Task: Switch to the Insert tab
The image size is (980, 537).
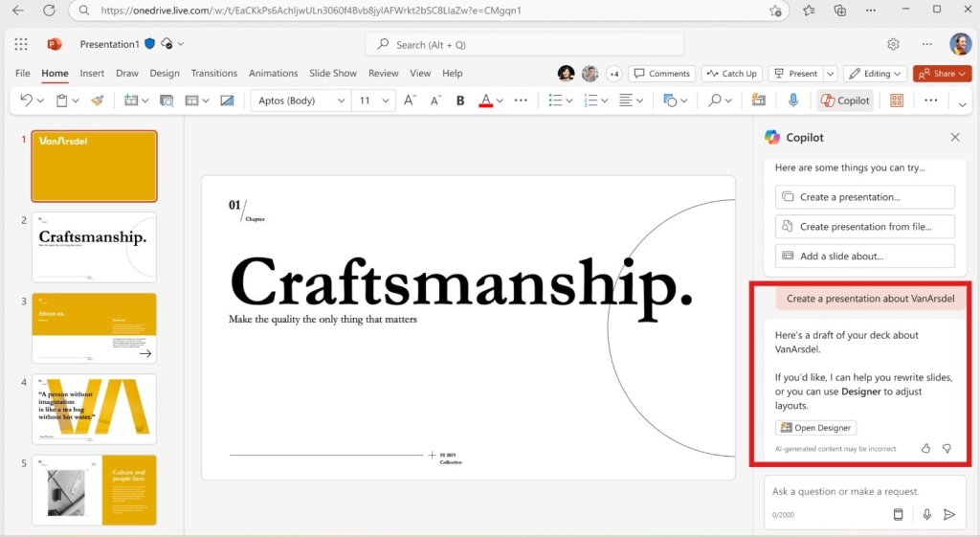Action: (92, 73)
